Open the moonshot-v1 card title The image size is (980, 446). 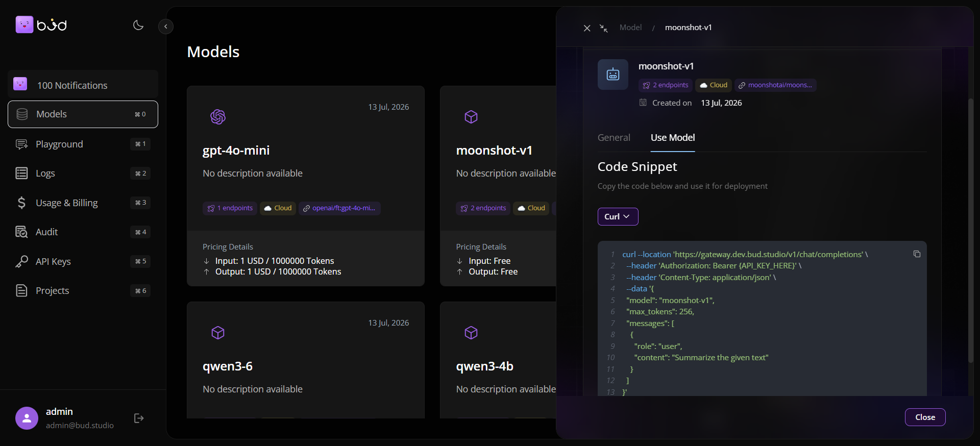494,151
